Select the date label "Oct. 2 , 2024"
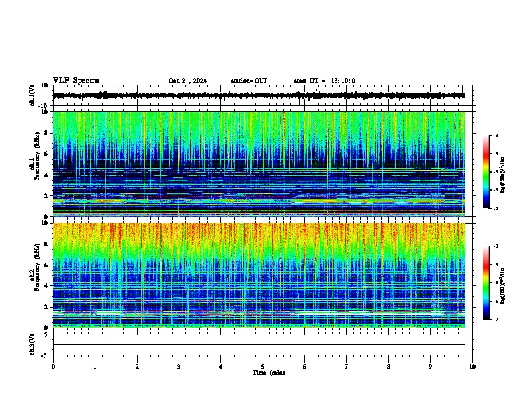Screen dimensions: 532x411 187,81
